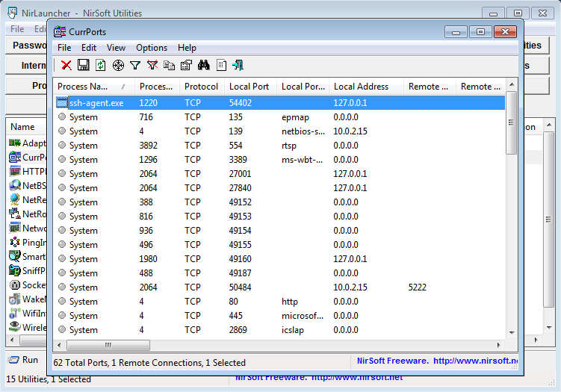This screenshot has height=392, width=561.
Task: Open the Help menu in CurrPorts
Action: click(187, 48)
